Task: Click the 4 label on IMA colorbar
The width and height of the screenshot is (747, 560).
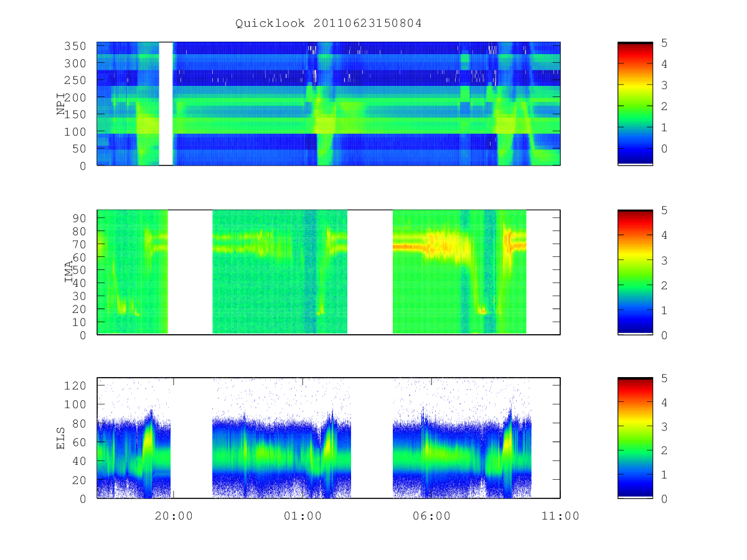Action: tap(665, 235)
